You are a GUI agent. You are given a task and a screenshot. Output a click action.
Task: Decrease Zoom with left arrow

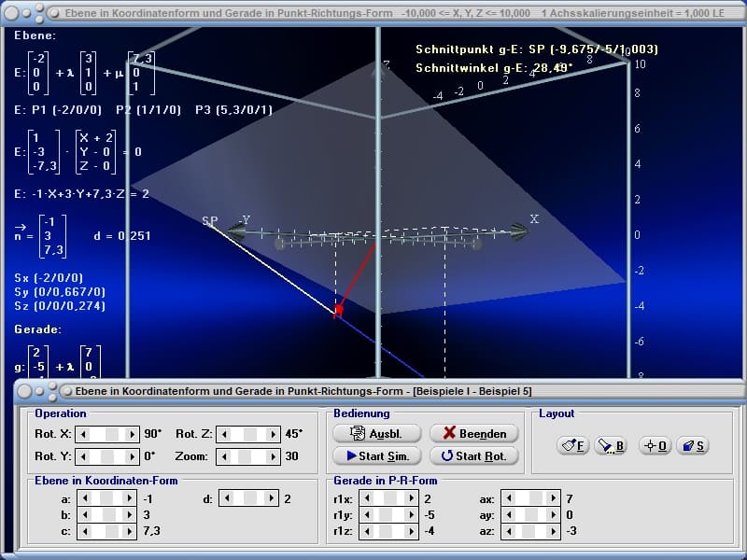coord(224,456)
